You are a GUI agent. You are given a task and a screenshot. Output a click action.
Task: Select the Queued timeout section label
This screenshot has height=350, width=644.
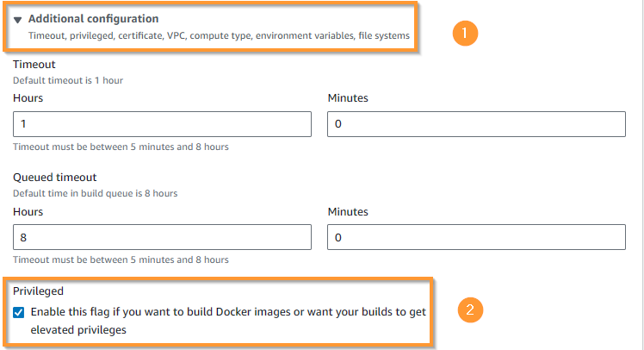(x=54, y=178)
